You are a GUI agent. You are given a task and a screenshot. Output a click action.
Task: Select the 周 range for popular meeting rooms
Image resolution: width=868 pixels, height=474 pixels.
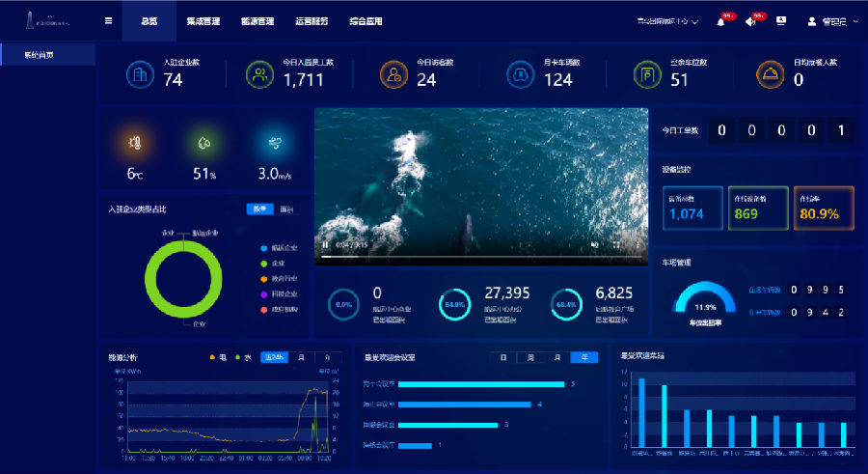pos(529,357)
